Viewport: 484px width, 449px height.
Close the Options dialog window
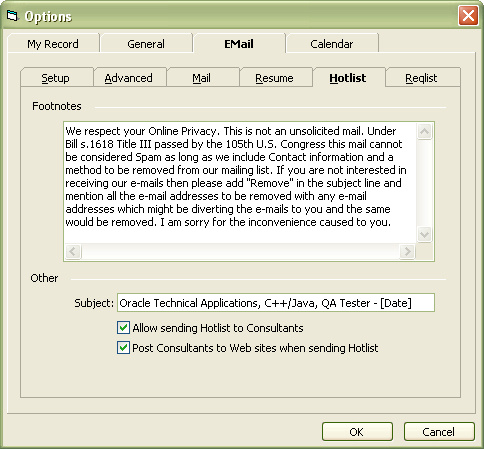tap(468, 16)
